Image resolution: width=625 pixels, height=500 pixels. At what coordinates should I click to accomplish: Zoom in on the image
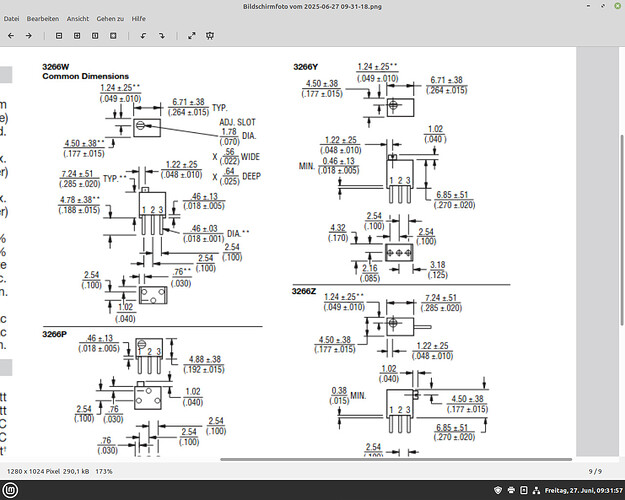[77, 36]
